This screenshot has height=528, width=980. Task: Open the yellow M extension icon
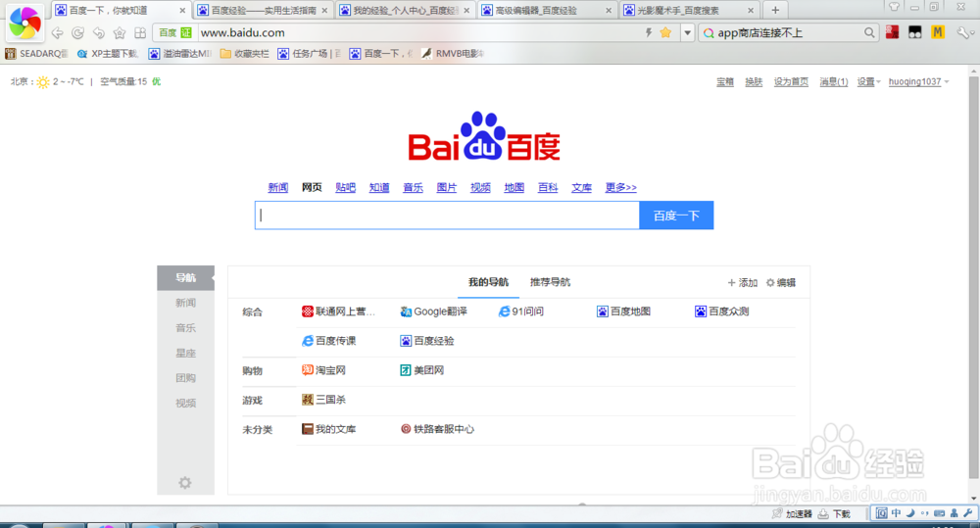(938, 32)
